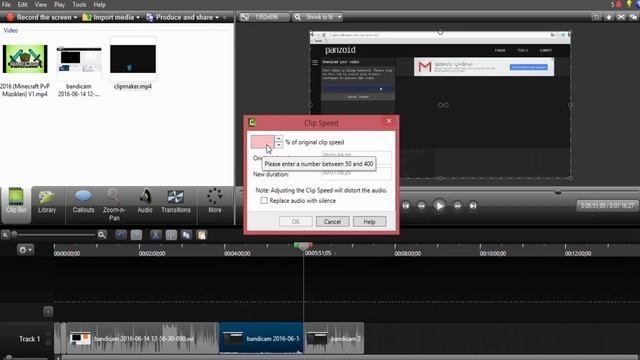
Task: Click Cancel in Clip Speed dialog
Action: [x=333, y=222]
